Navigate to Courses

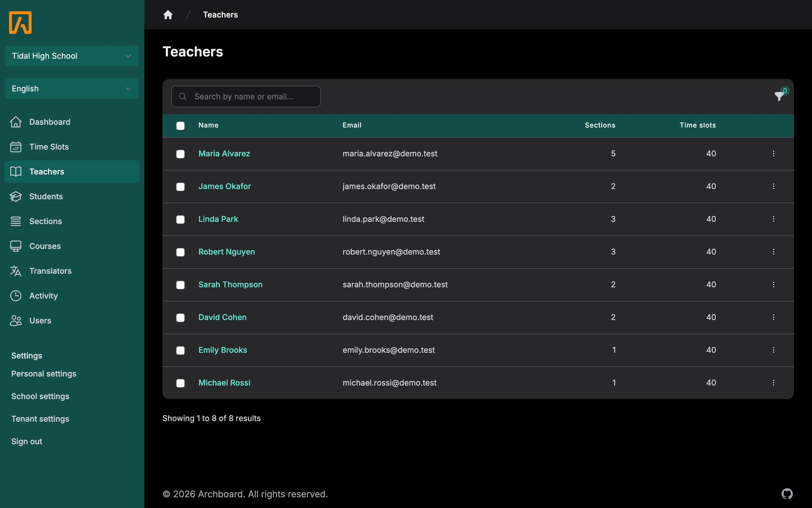[72, 246]
